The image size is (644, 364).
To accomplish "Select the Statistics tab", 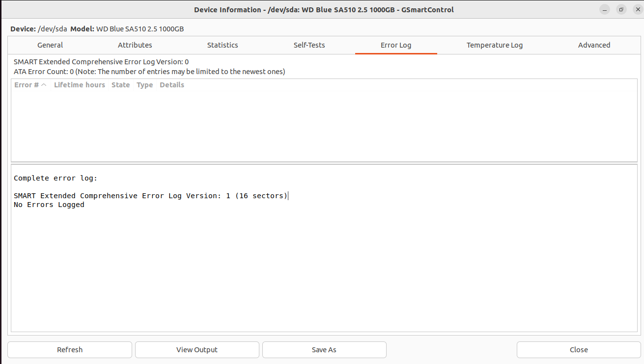I will (223, 45).
